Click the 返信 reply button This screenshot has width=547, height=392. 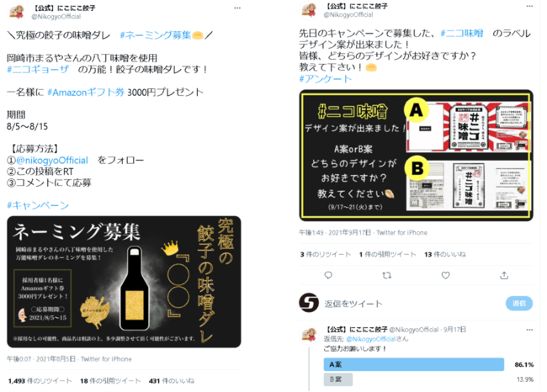pos(519,303)
